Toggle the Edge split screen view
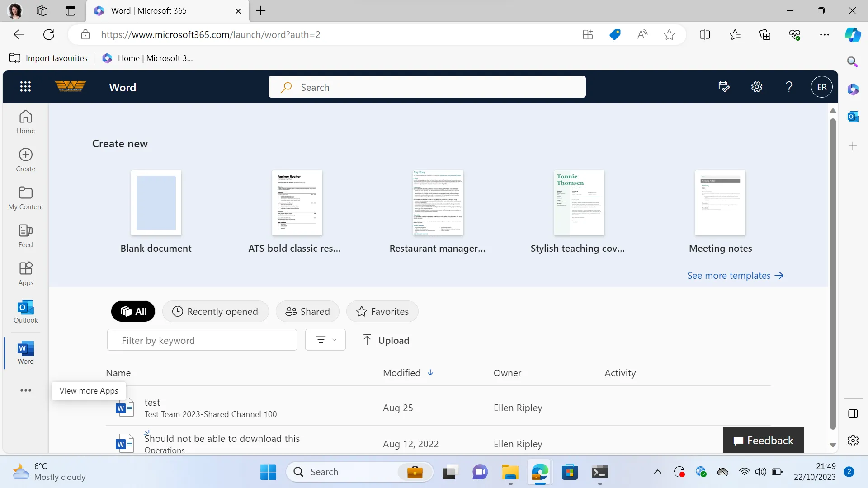Image resolution: width=868 pixels, height=488 pixels. click(x=705, y=35)
